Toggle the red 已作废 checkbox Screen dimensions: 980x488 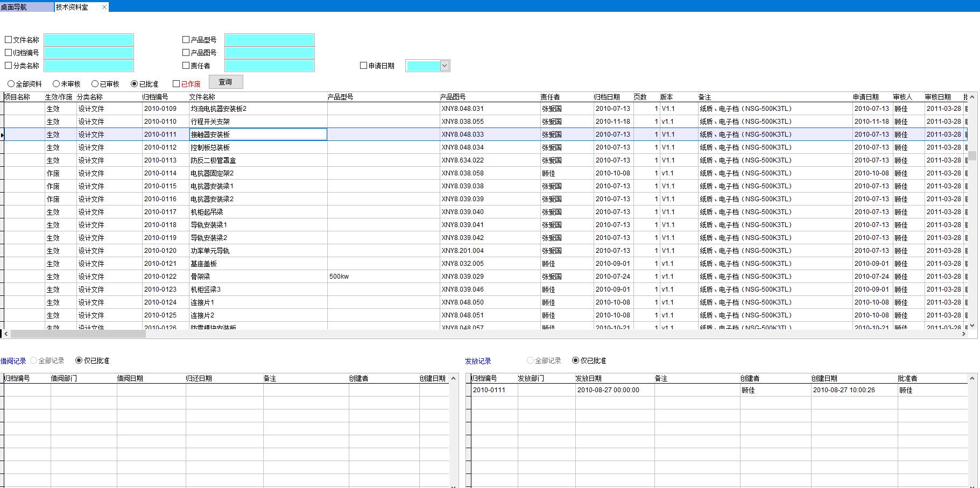[176, 84]
